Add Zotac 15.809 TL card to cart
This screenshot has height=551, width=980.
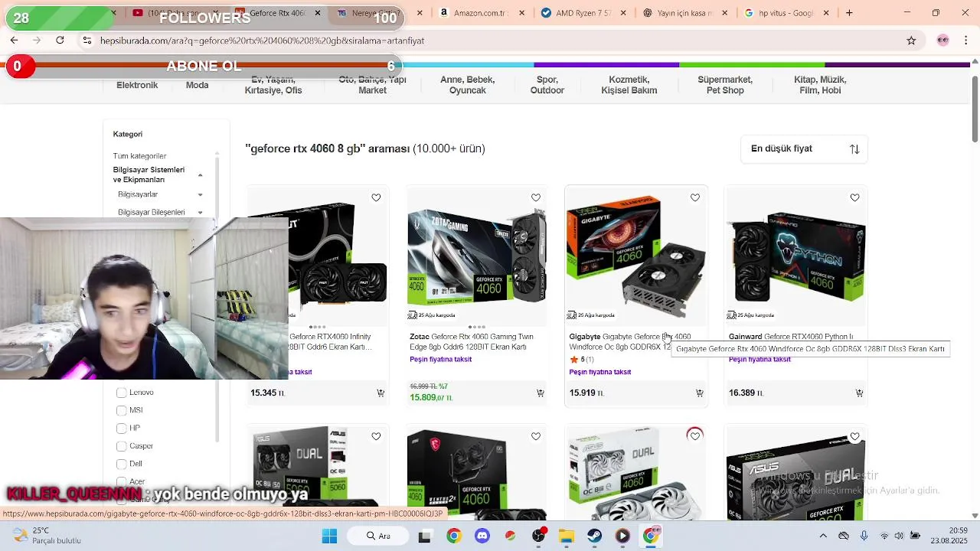(540, 393)
